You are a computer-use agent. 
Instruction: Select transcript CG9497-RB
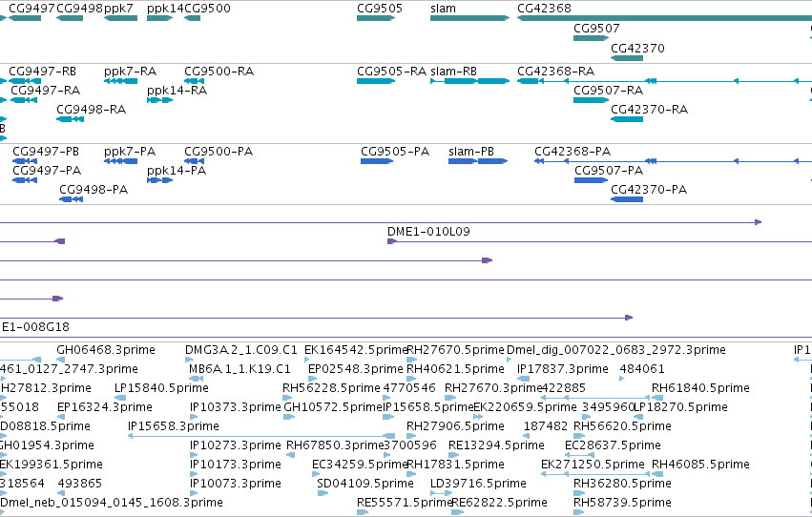click(25, 81)
